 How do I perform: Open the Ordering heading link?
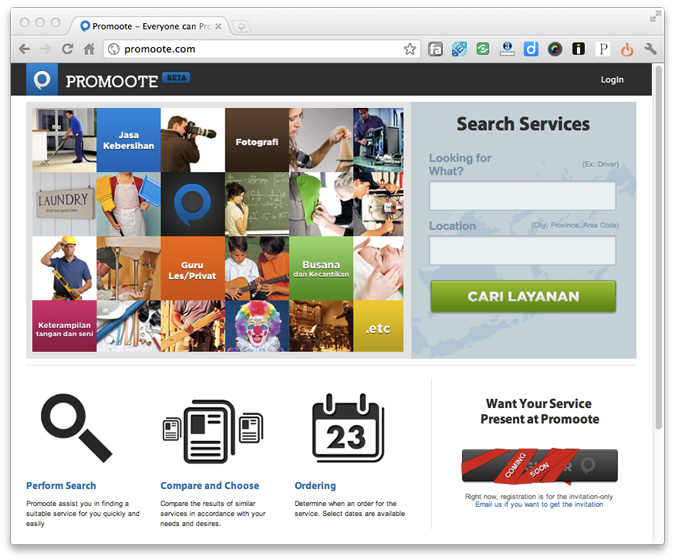click(315, 486)
